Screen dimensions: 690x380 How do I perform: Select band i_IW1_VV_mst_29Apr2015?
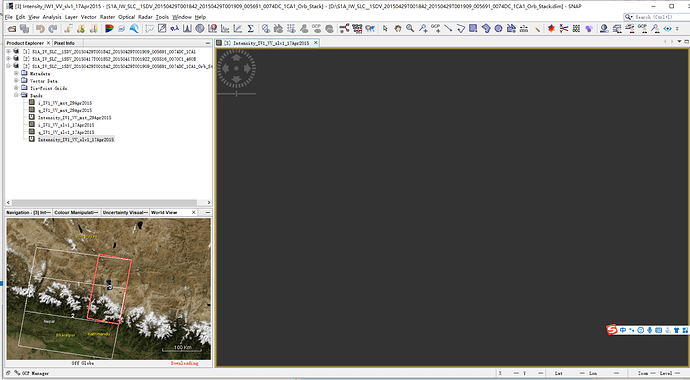(65, 103)
